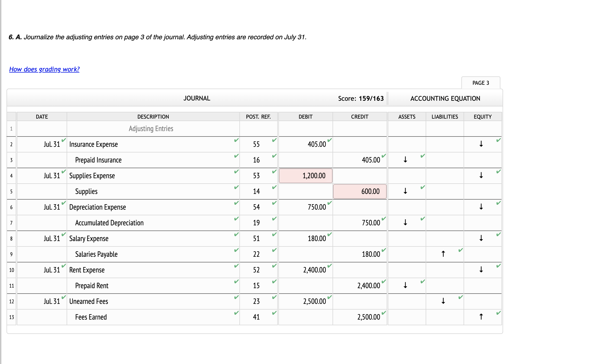Click the Supplies assets down arrow

pos(405,191)
